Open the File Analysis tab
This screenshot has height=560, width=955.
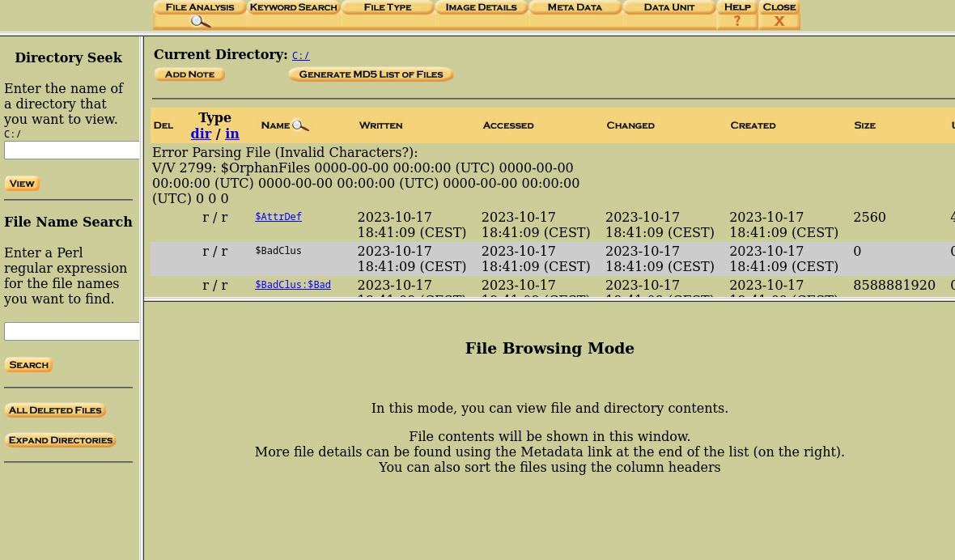[x=200, y=7]
